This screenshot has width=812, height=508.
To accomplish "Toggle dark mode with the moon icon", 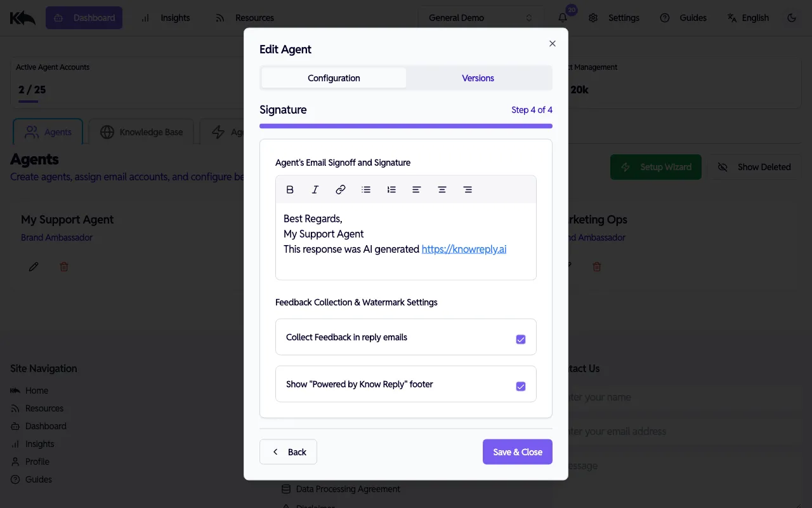I will click(x=792, y=18).
